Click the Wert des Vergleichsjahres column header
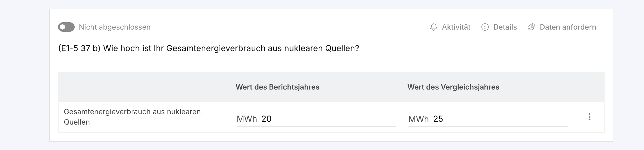The height and width of the screenshot is (150, 644). [x=453, y=87]
